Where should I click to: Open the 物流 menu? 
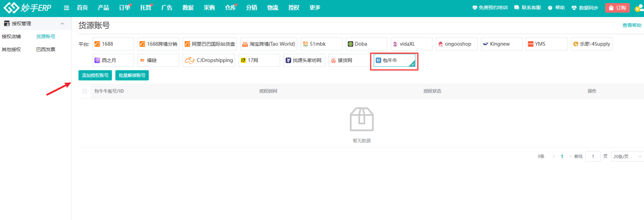tap(273, 8)
